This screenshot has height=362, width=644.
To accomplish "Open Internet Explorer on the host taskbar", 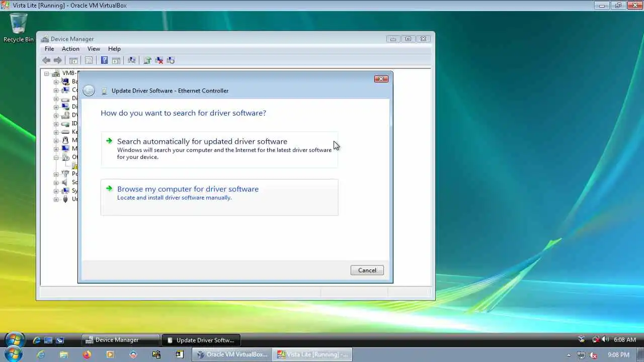I will pyautogui.click(x=41, y=354).
